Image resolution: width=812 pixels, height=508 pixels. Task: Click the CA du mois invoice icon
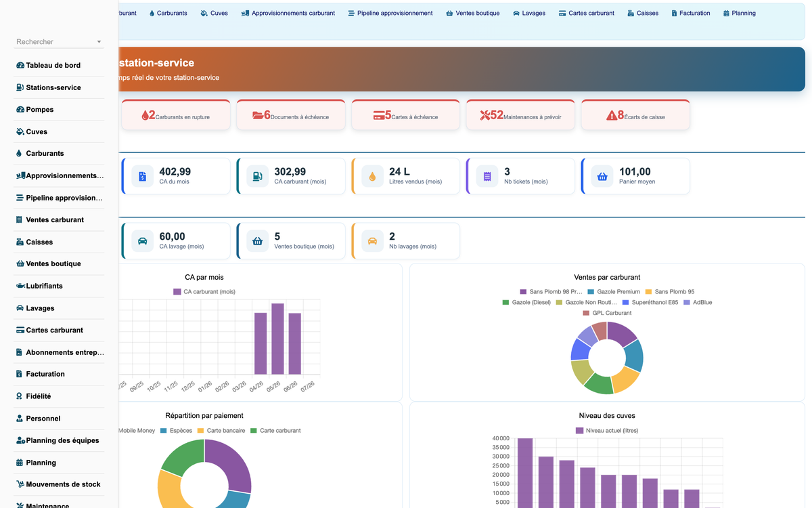143,176
